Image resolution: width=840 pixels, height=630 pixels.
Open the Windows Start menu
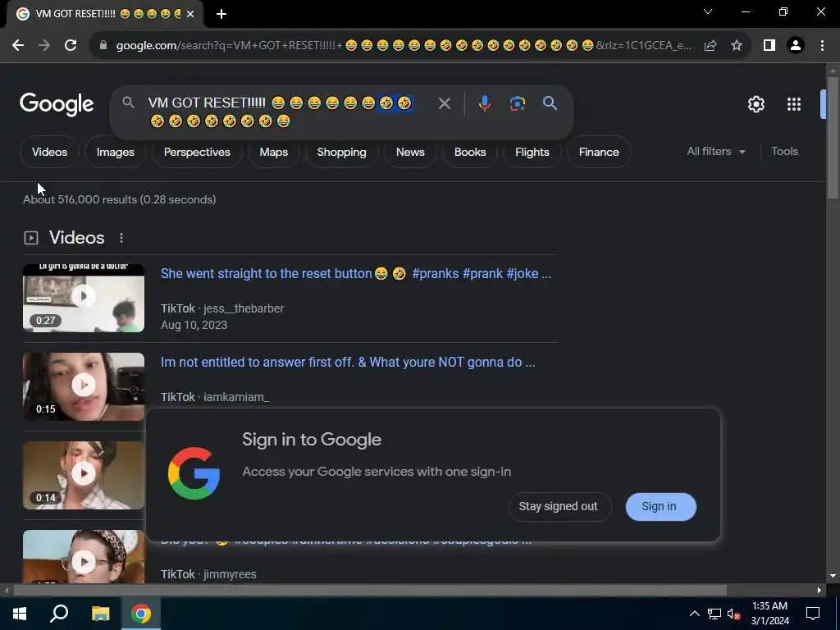[x=20, y=614]
